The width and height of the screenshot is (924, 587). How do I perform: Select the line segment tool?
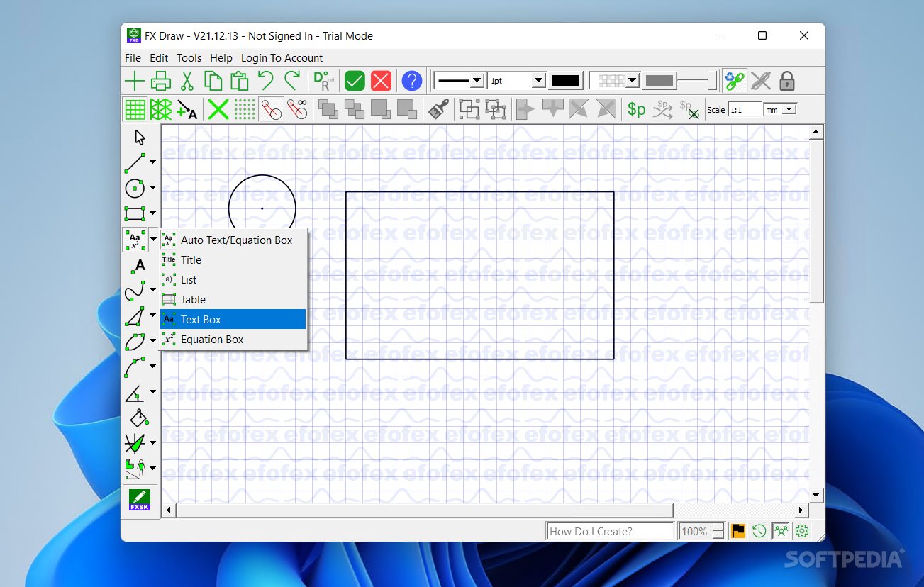point(135,162)
